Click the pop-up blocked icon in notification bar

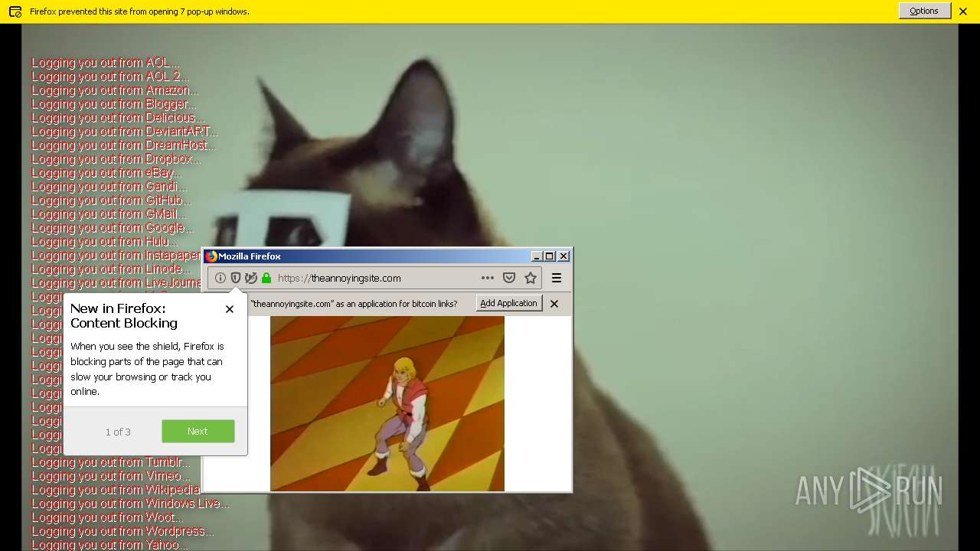15,11
